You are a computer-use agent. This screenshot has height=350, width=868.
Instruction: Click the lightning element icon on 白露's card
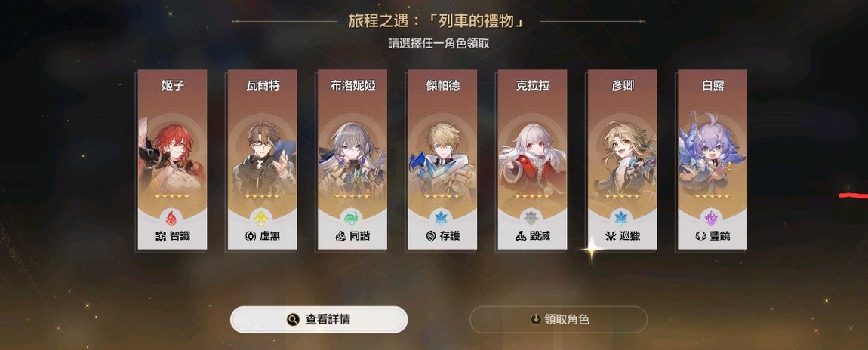pyautogui.click(x=713, y=217)
